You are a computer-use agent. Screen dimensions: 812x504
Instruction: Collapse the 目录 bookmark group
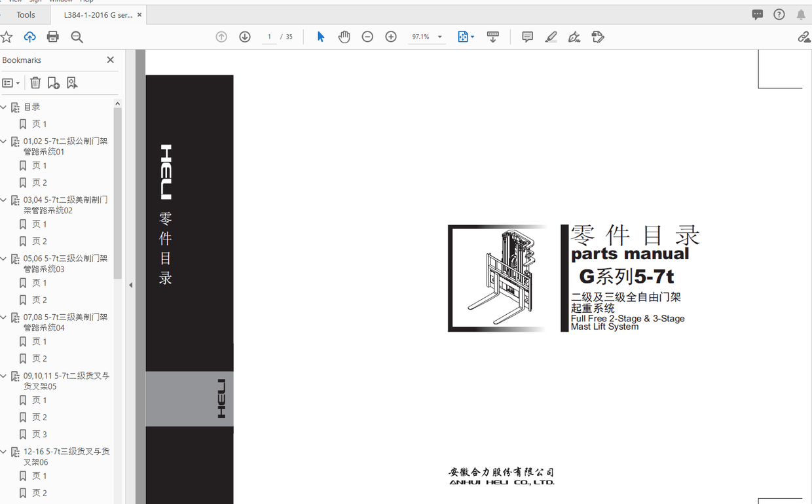4,107
